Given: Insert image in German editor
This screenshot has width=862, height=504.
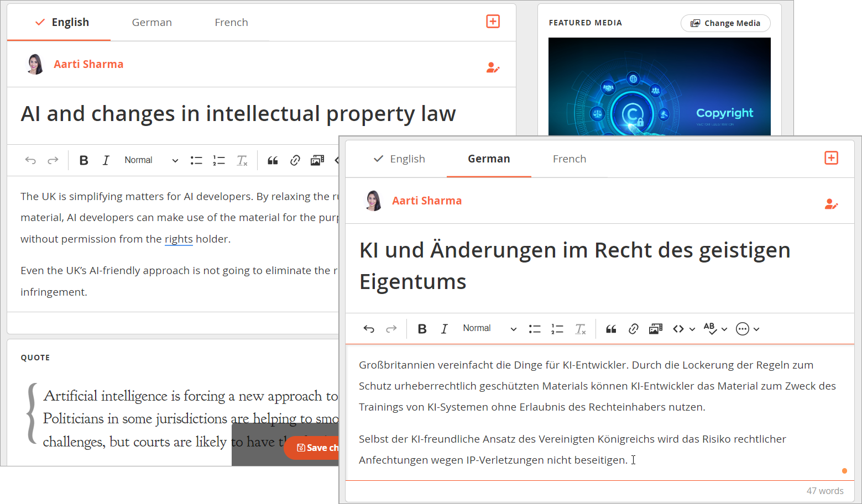Looking at the screenshot, I should point(656,329).
